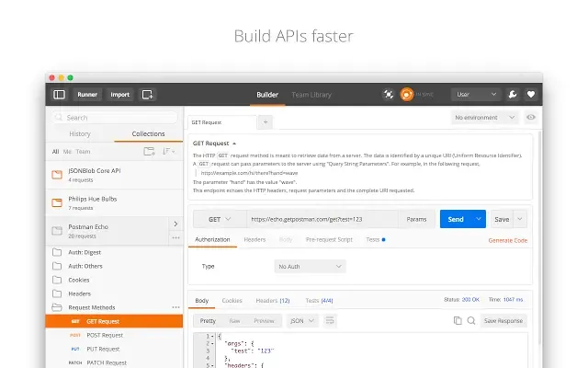588x368 pixels.
Task: Copy response body with copy icon
Action: 458,321
